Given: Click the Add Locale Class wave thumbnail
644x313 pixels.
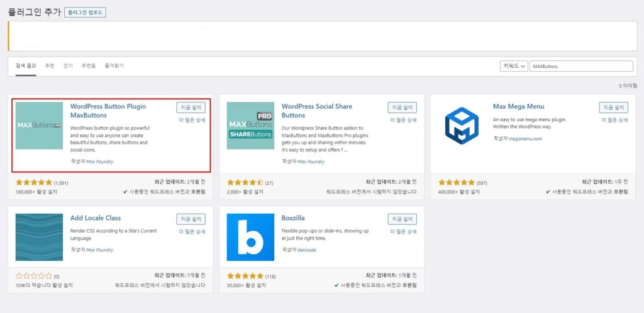Looking at the screenshot, I should pos(39,237).
